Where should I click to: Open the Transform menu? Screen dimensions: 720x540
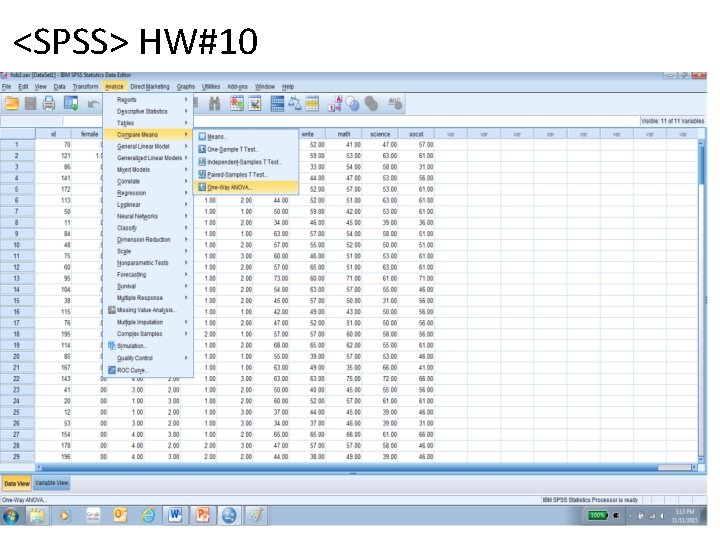pos(85,87)
